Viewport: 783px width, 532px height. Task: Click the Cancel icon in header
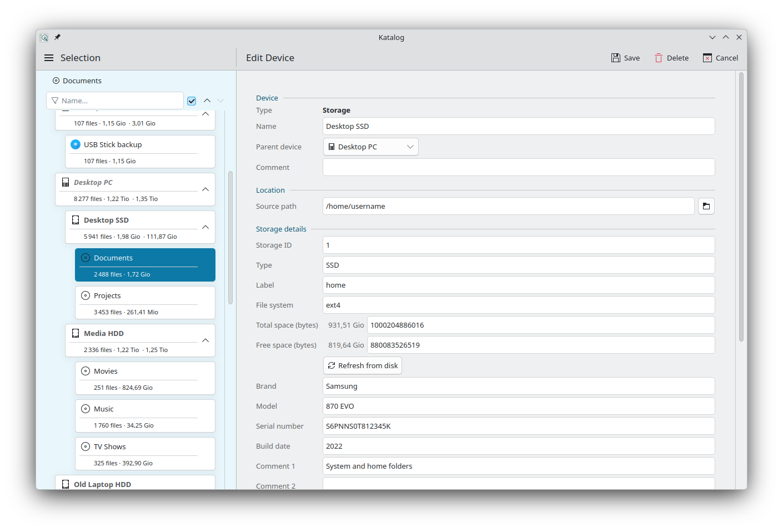pyautogui.click(x=707, y=58)
